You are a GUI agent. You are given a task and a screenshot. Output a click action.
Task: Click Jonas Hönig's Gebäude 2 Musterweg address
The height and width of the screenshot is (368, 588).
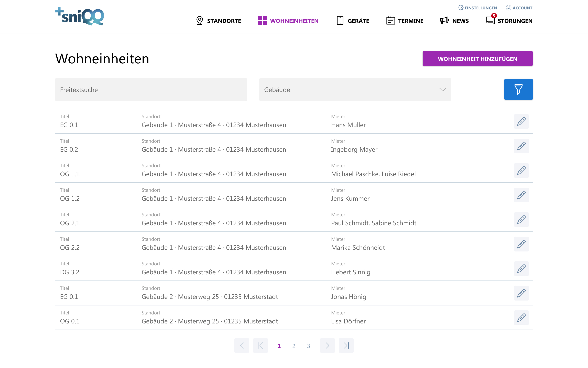210,297
